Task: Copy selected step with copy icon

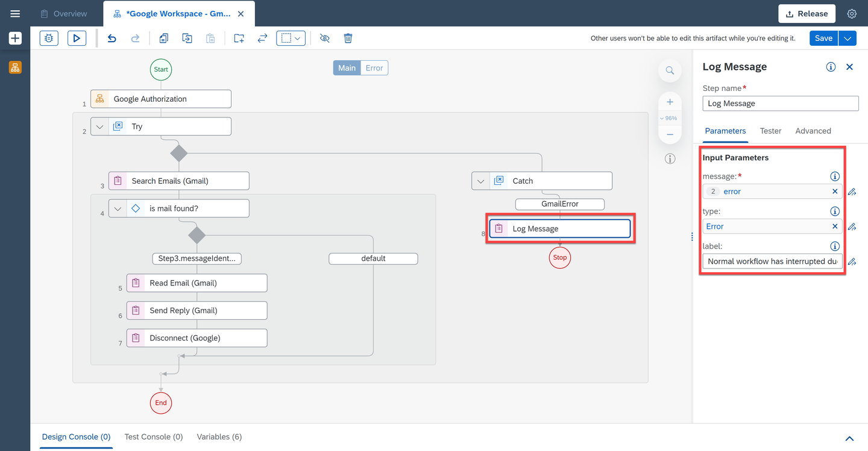Action: coord(163,38)
